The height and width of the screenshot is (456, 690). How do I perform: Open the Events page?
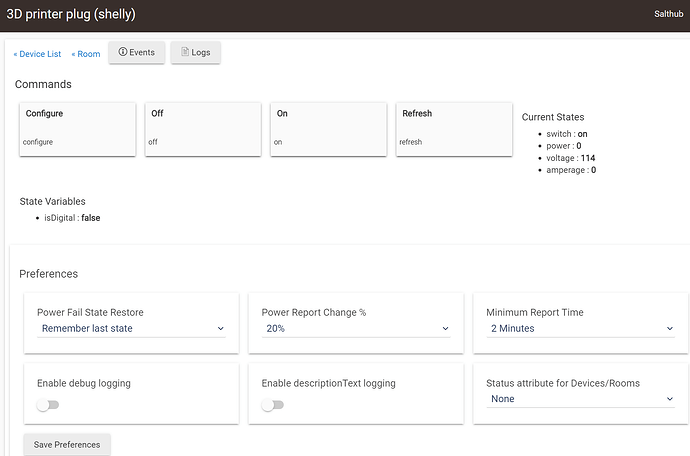[136, 52]
